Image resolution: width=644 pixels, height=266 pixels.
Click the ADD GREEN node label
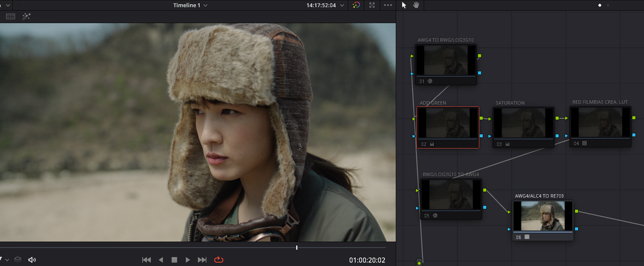[433, 103]
